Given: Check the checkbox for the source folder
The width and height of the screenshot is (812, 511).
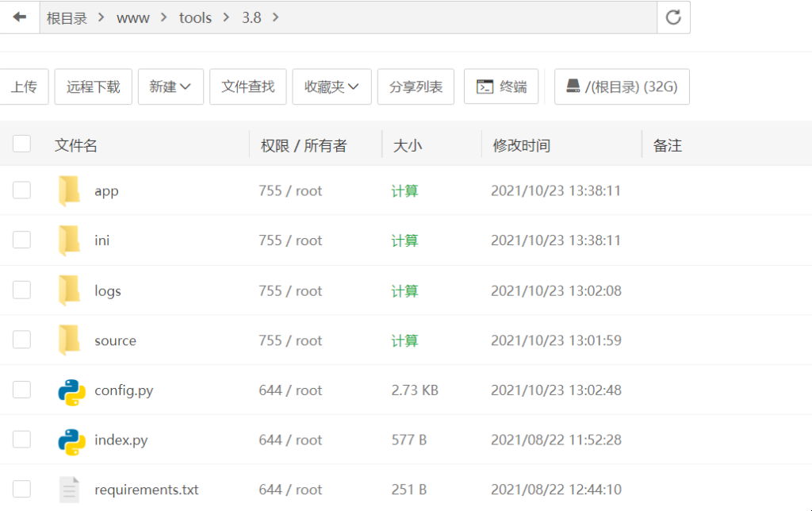Looking at the screenshot, I should tap(21, 340).
